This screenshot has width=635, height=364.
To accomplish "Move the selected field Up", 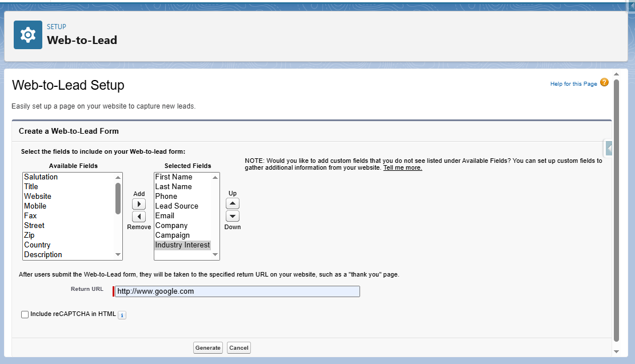I will click(233, 203).
